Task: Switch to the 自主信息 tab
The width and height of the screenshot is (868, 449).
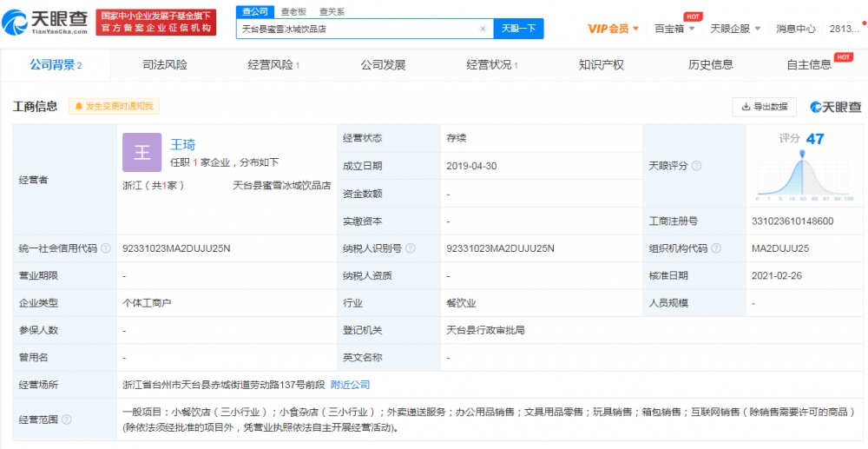Action: pyautogui.click(x=809, y=65)
